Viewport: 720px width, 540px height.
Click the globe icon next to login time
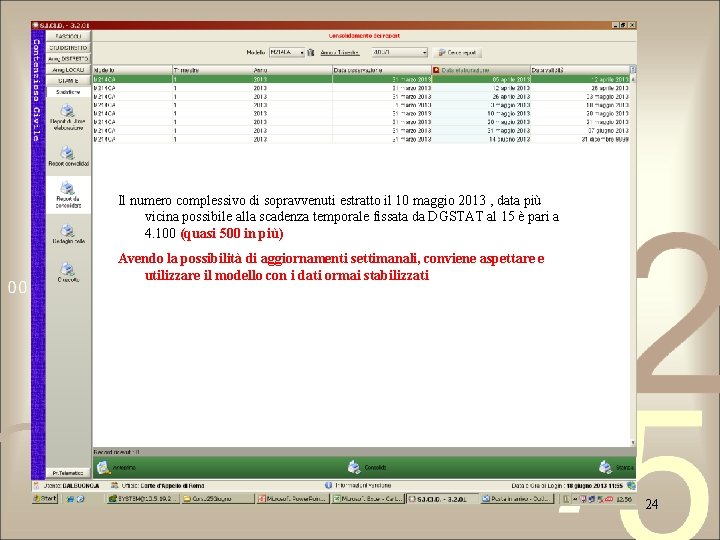click(631, 485)
